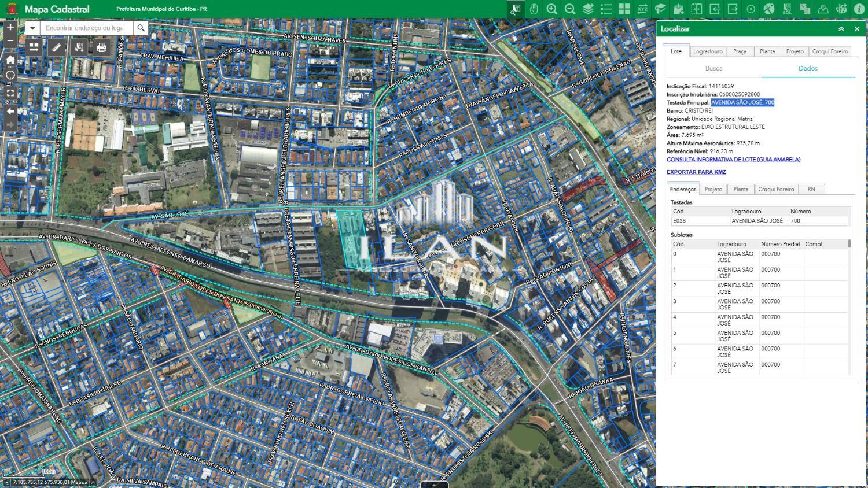868x488 pixels.
Task: Return map to home extent
Action: click(x=10, y=60)
